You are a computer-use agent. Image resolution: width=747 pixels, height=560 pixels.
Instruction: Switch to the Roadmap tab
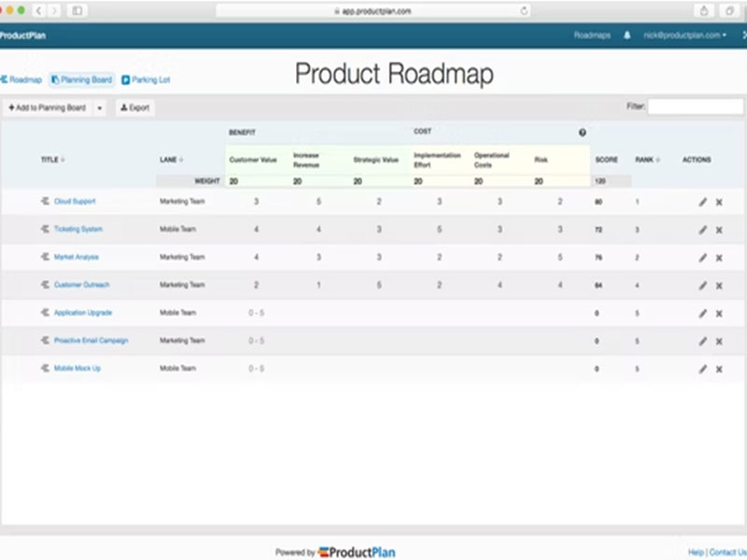tap(21, 79)
